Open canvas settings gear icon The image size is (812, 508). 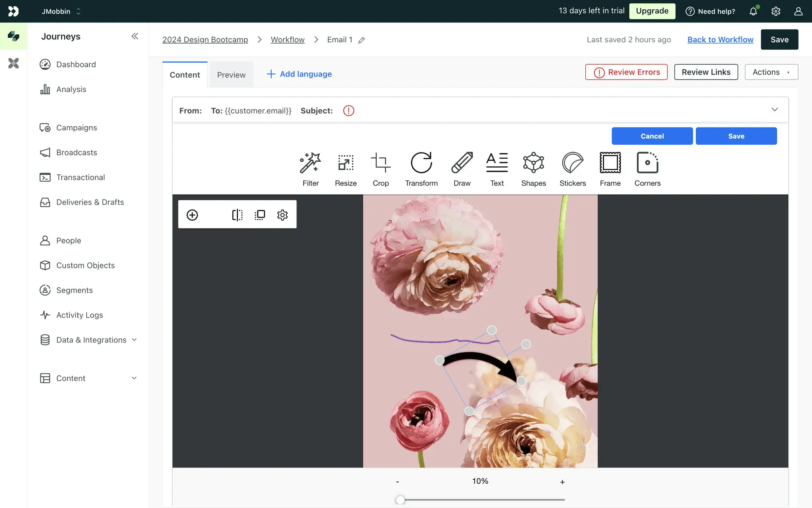coord(283,215)
